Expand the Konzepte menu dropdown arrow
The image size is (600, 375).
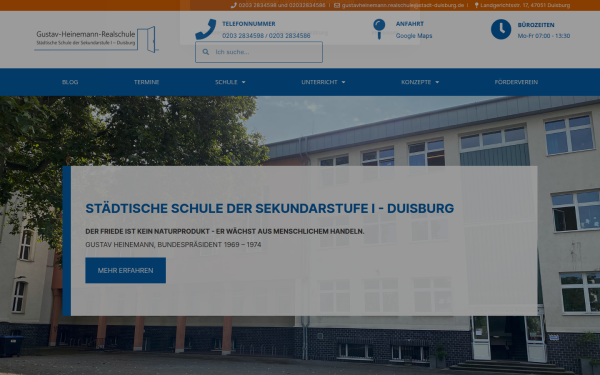point(437,82)
